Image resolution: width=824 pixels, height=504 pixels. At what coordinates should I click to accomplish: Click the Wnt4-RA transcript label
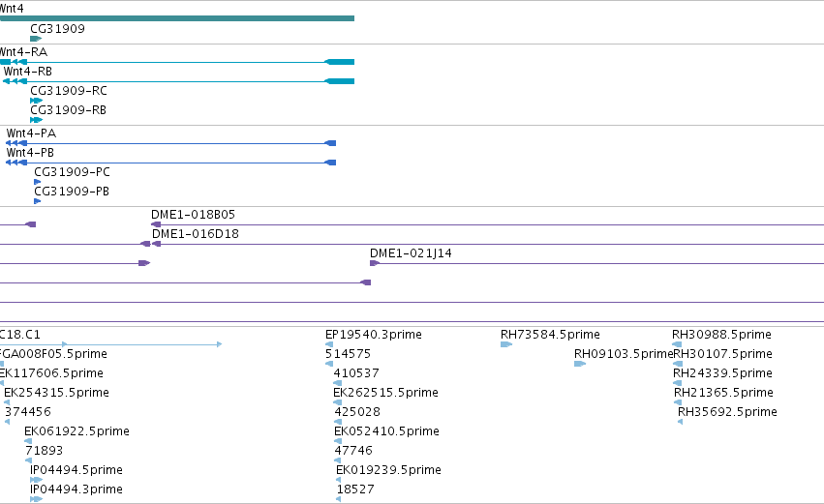point(23,52)
